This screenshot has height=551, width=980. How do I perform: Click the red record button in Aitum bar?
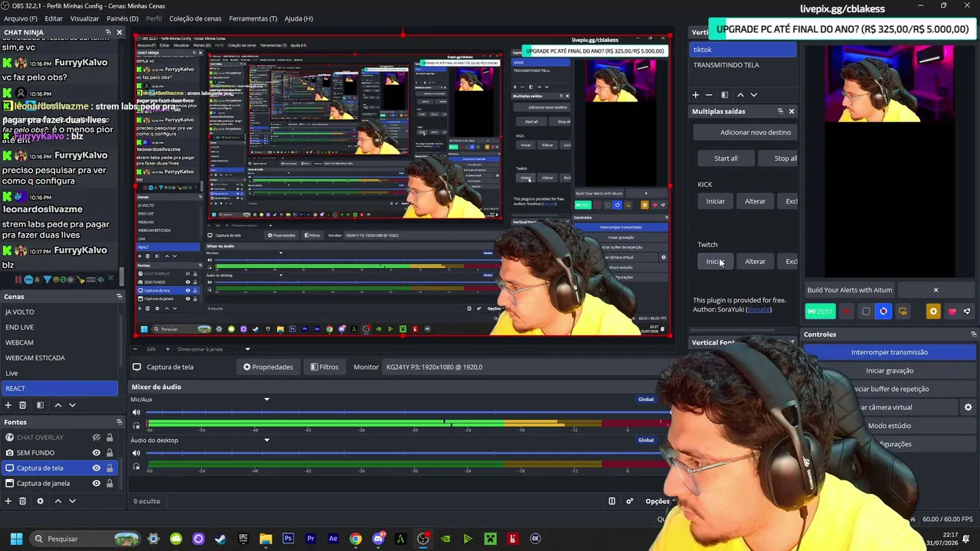(847, 311)
